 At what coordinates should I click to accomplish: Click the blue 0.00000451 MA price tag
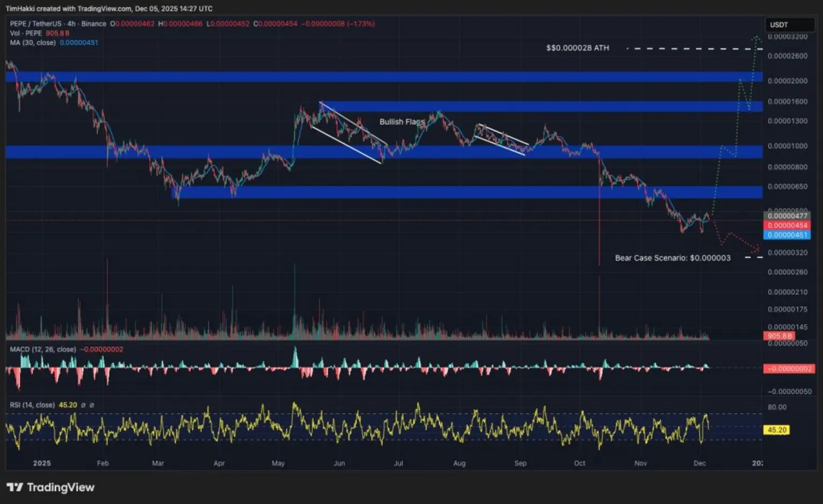786,235
